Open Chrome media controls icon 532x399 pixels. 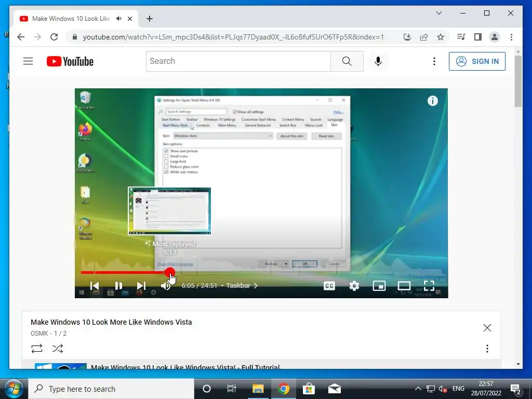pos(461,37)
